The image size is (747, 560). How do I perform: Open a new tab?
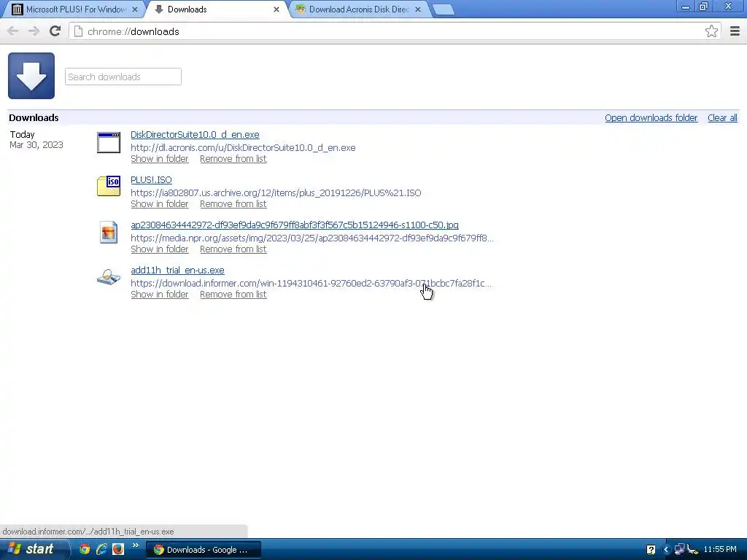tap(444, 9)
